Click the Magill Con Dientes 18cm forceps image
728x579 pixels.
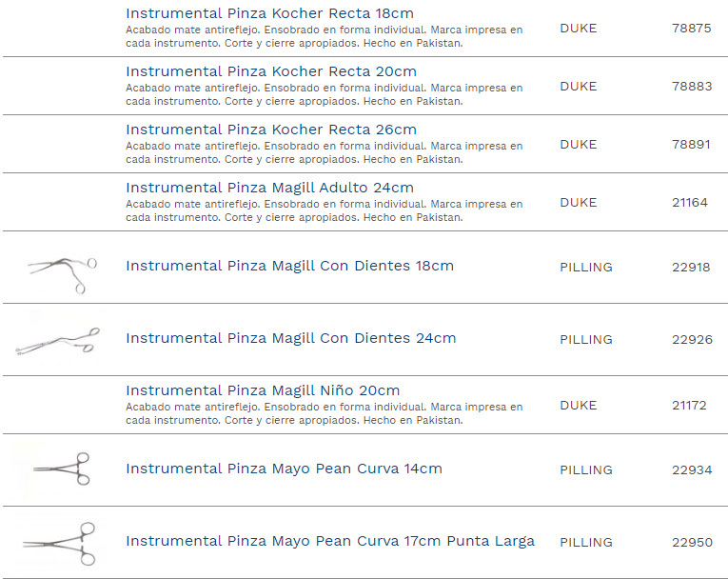[63, 268]
